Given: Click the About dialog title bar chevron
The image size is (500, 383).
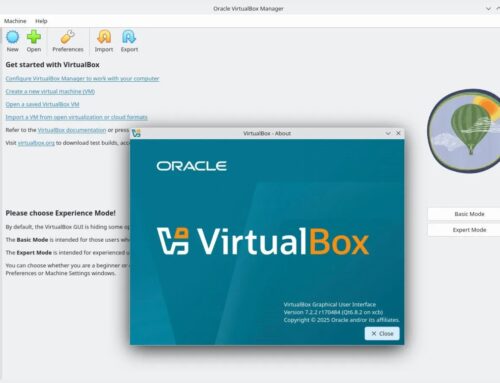Looking at the screenshot, I should click(388, 133).
